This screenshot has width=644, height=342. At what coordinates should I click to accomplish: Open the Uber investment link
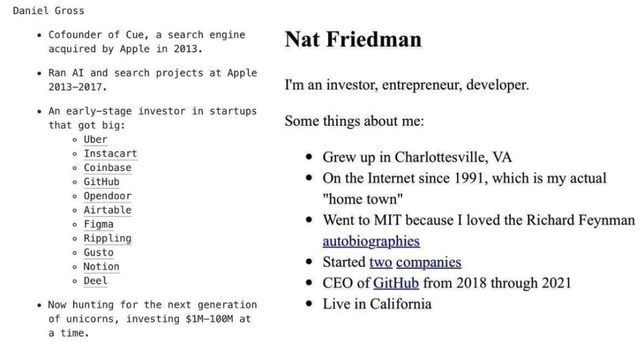click(95, 139)
